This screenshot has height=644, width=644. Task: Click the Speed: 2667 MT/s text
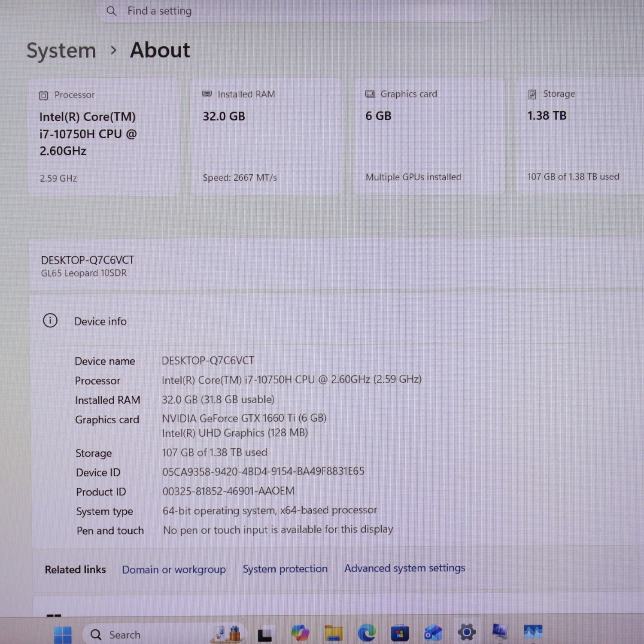click(x=240, y=178)
